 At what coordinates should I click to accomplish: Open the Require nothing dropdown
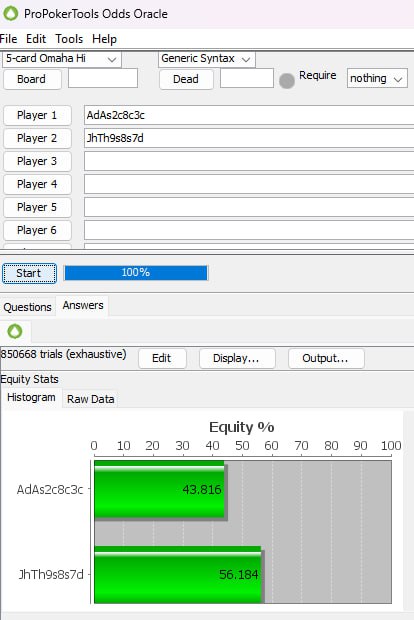[377, 78]
